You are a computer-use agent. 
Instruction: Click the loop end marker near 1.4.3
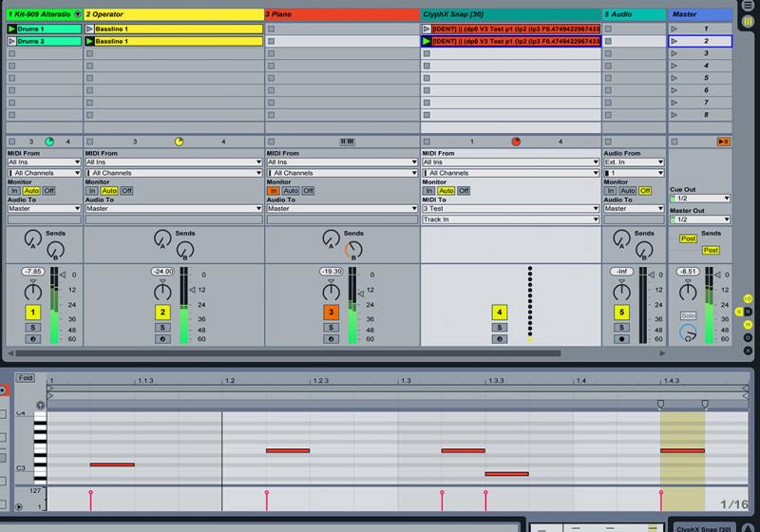[x=704, y=405]
